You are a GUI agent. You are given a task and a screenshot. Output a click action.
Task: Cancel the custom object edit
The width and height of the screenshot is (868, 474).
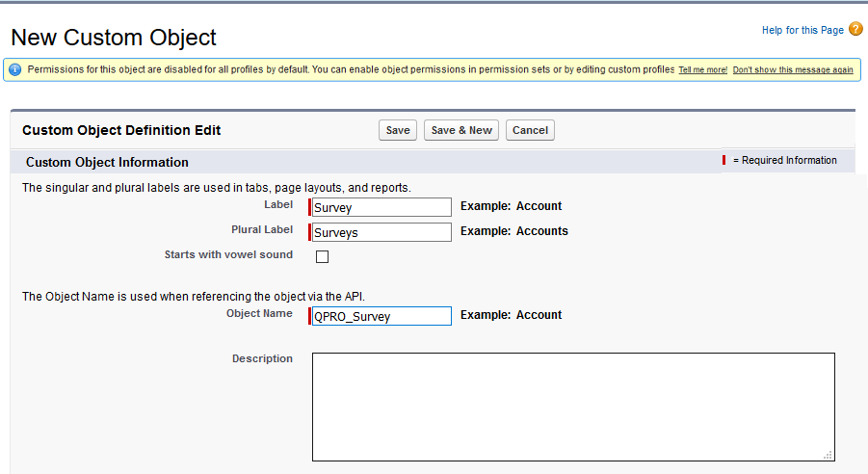[530, 131]
